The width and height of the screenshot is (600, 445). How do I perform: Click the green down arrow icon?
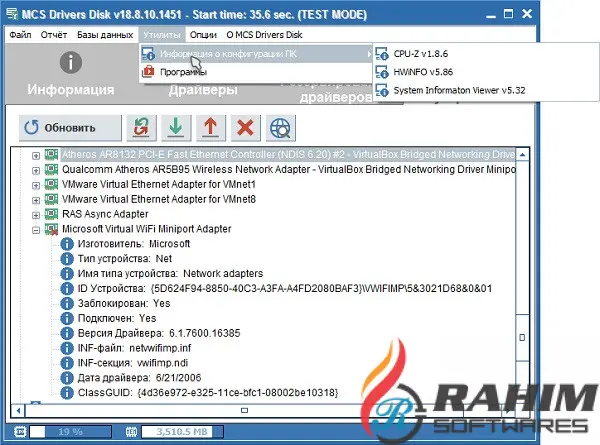[176, 128]
